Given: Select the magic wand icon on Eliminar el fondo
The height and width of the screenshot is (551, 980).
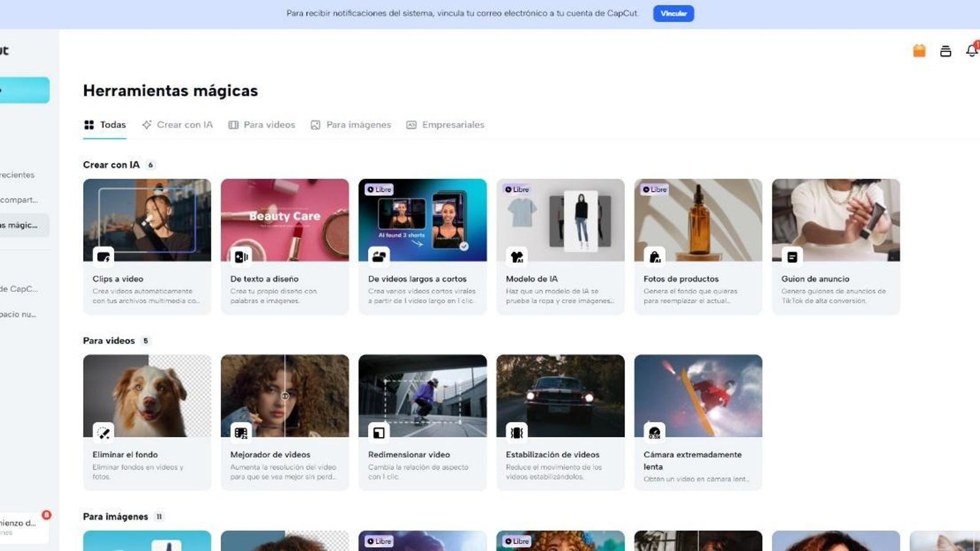Looking at the screenshot, I should (104, 432).
